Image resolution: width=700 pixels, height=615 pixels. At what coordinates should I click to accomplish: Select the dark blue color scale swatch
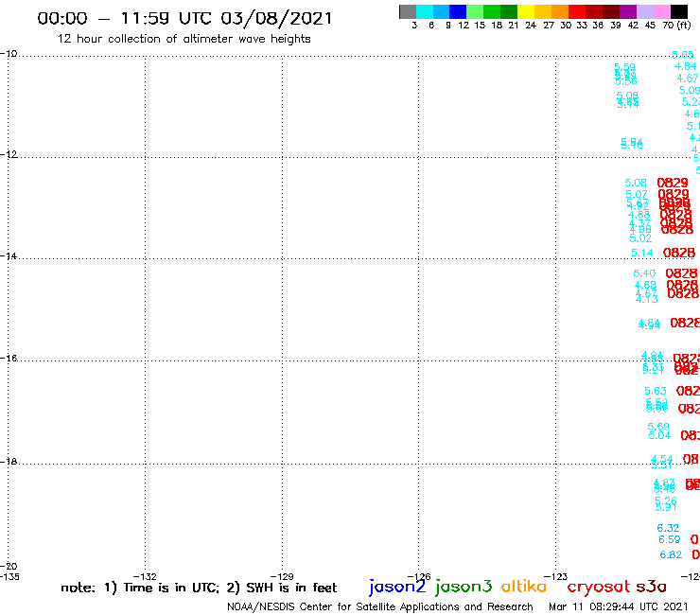(458, 11)
